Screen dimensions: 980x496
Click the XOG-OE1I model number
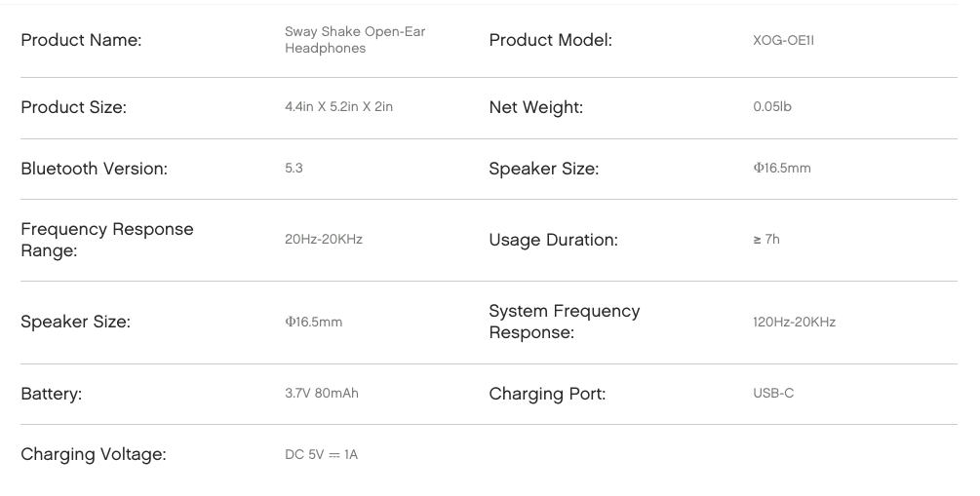[783, 41]
